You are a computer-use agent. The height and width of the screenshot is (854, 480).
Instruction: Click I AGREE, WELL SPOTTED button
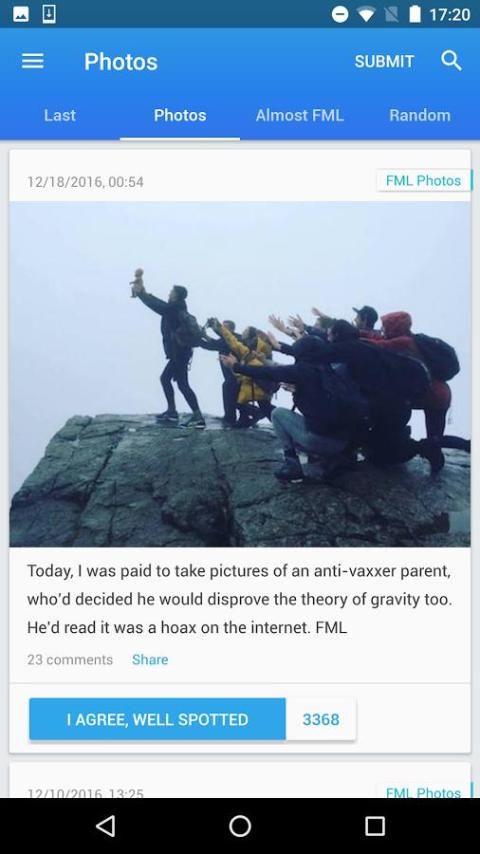157,719
